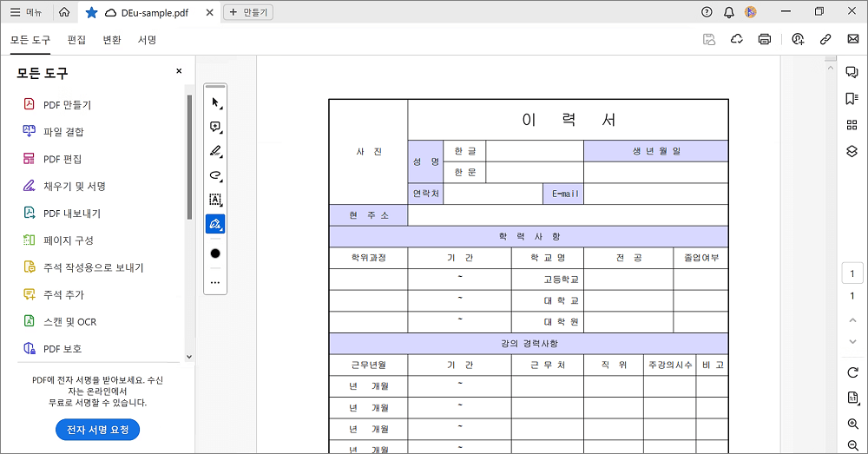Click the zoom out magnifier
Screen dimensions: 868x454
[853, 445]
